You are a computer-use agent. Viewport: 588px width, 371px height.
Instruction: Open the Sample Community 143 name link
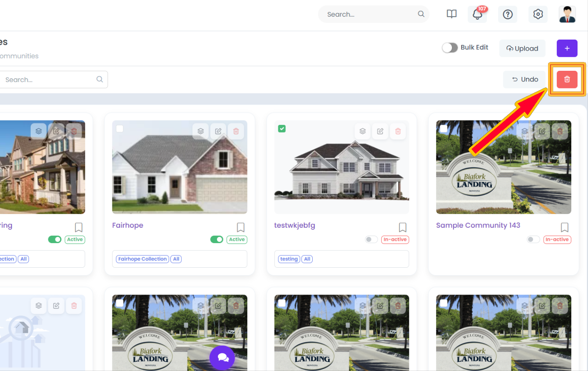pyautogui.click(x=478, y=225)
